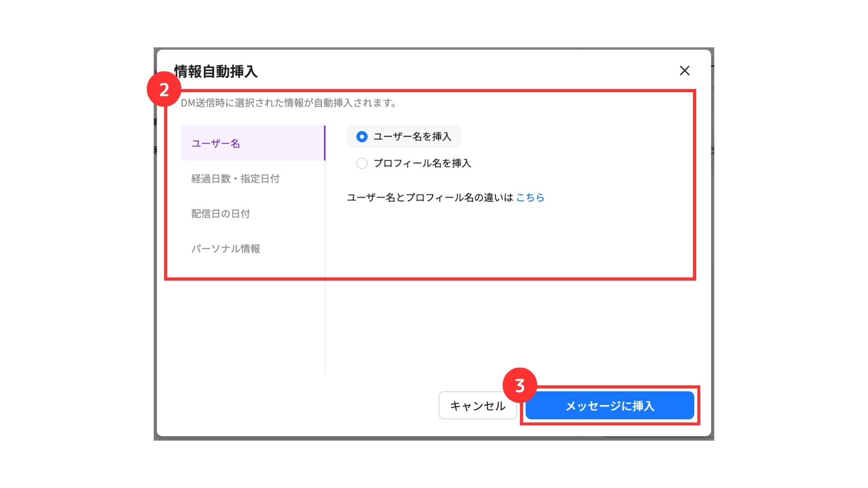Screen dimensions: 868x488
Task: Click the purple active-tab indicator bar
Action: coord(325,143)
